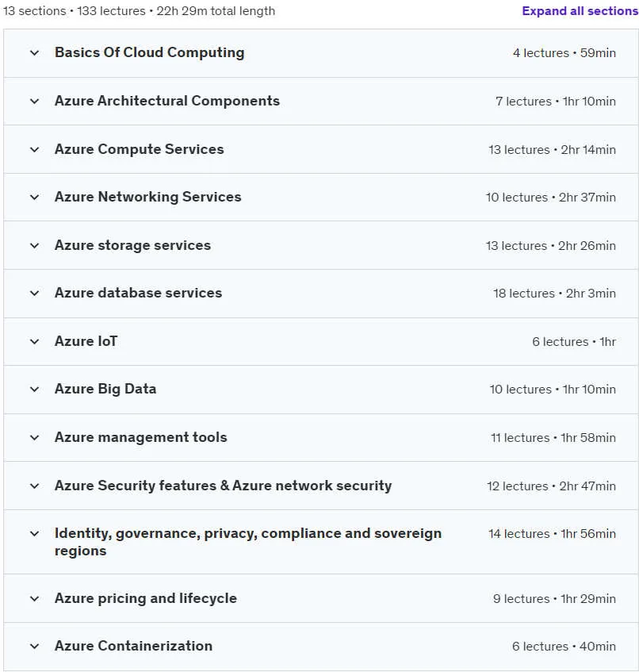Expand chevron beside Azure management tools
This screenshot has width=639, height=672.
tap(35, 438)
